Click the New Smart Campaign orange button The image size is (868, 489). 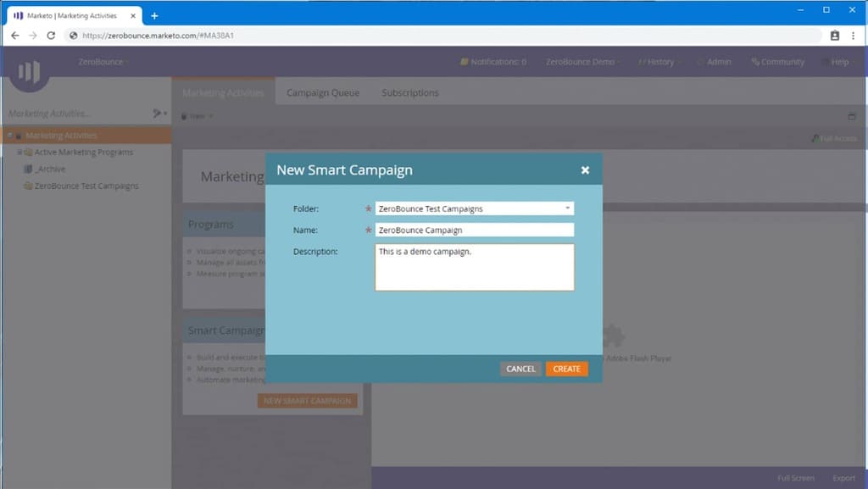[x=307, y=401]
